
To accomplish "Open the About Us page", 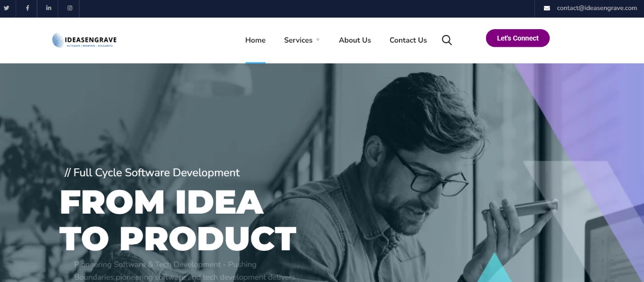I will coord(355,40).
